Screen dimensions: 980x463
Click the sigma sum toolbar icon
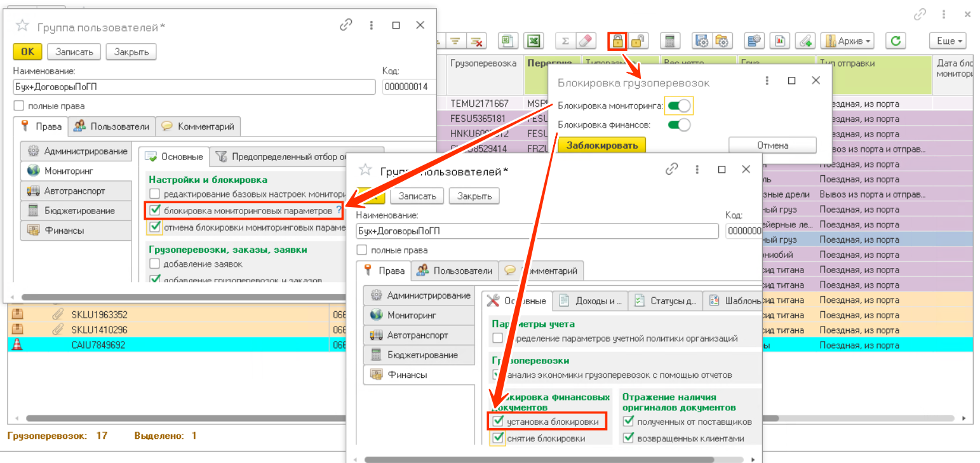(565, 41)
